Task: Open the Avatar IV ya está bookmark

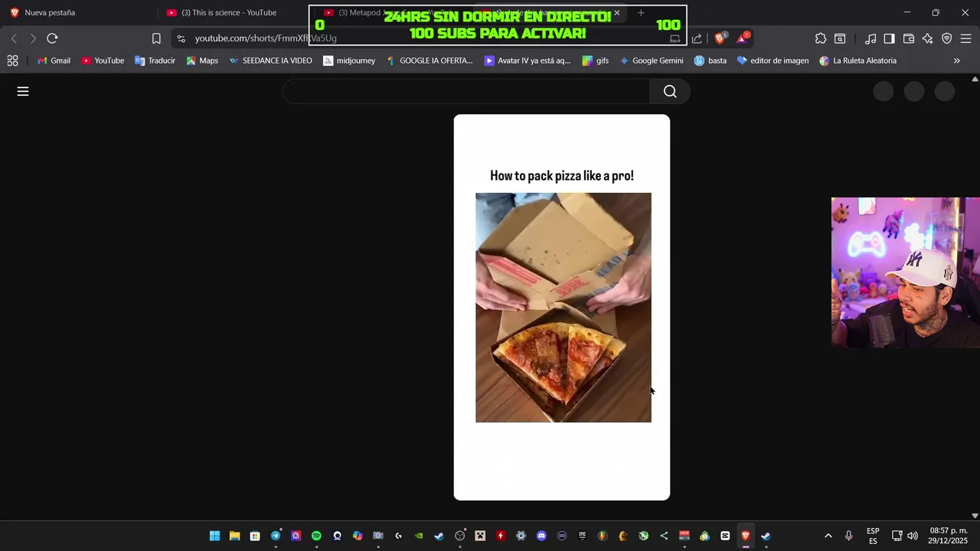Action: [528, 60]
